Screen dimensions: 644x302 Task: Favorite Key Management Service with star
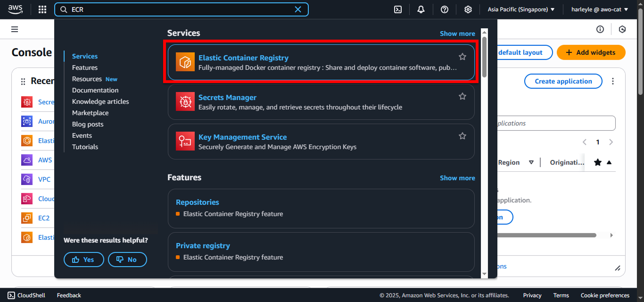462,136
